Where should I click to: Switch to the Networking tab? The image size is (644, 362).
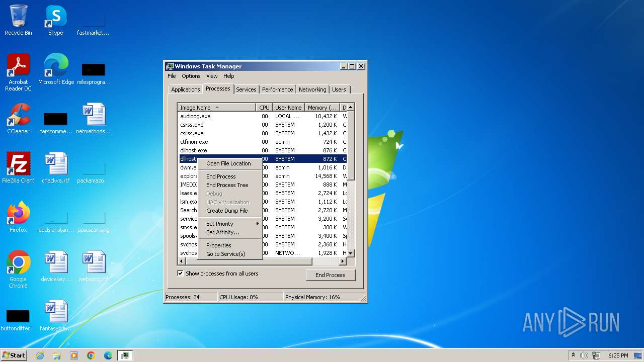coord(312,89)
